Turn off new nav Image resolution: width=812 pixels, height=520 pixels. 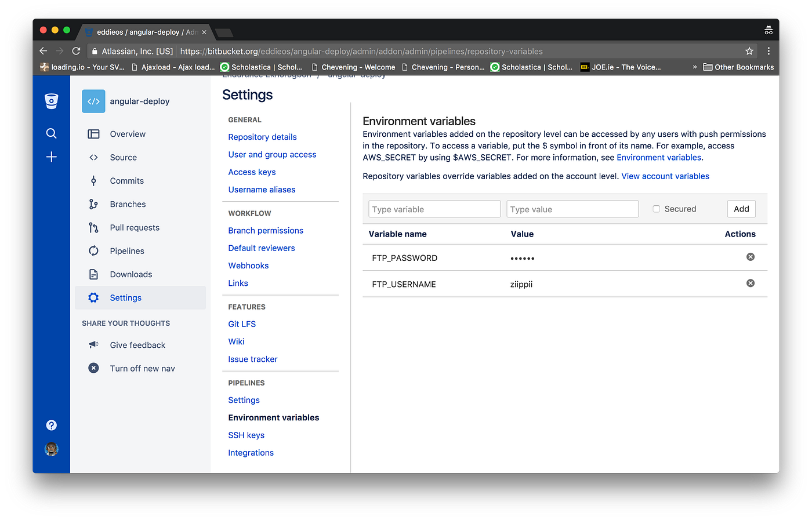coord(142,369)
